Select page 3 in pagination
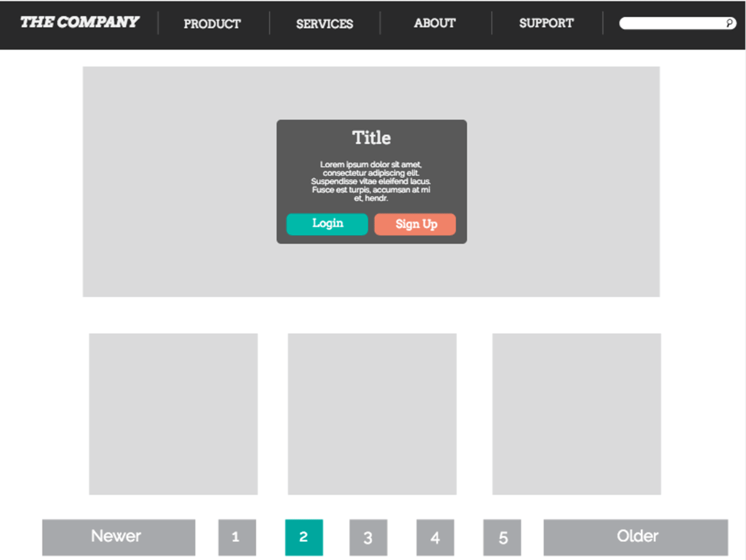The width and height of the screenshot is (746, 560). 368,538
